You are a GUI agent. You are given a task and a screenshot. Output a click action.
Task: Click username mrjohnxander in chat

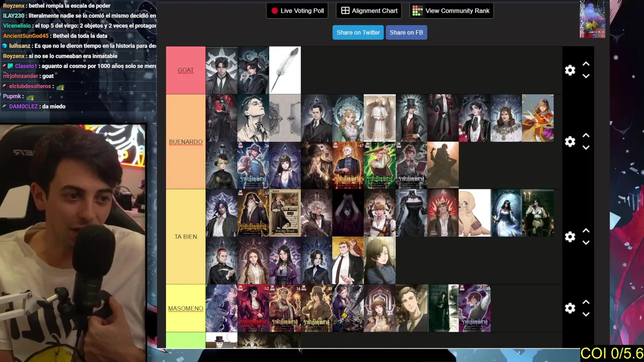click(x=21, y=76)
